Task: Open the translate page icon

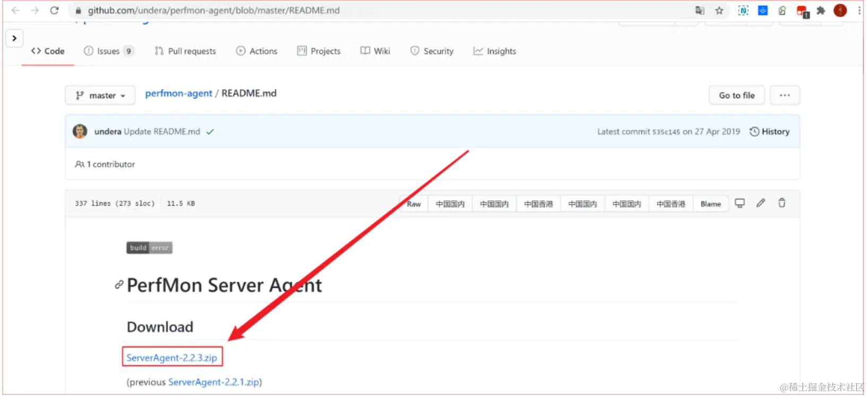Action: point(700,10)
